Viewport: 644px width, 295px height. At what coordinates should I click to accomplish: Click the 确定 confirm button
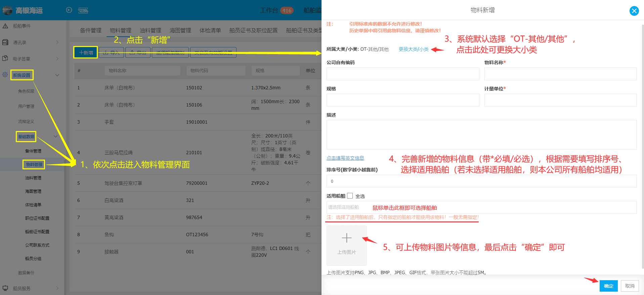[x=608, y=286]
